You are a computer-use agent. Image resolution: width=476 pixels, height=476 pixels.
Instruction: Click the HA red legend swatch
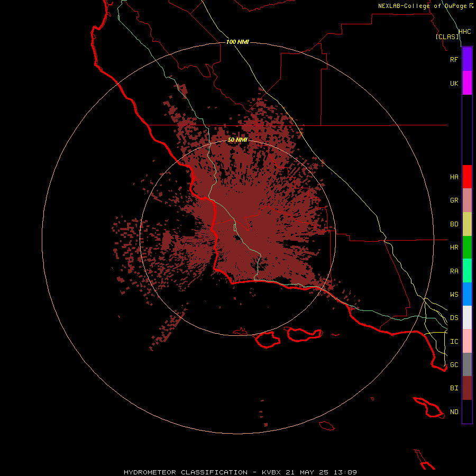click(x=467, y=177)
